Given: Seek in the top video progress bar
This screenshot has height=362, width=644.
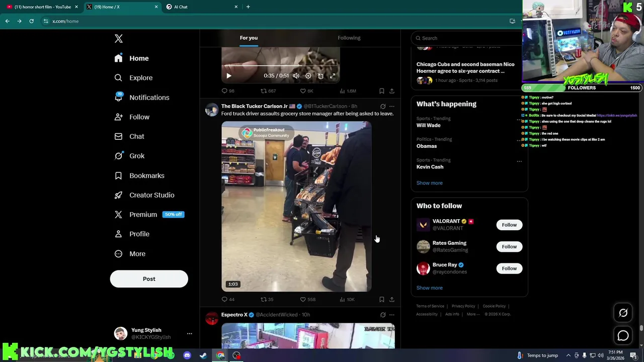Looking at the screenshot, I should point(281,65).
